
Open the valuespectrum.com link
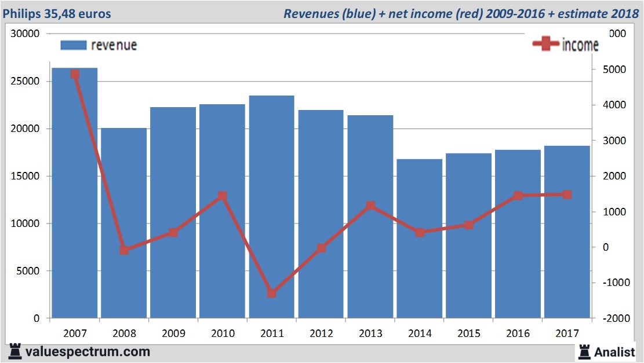pyautogui.click(x=88, y=351)
